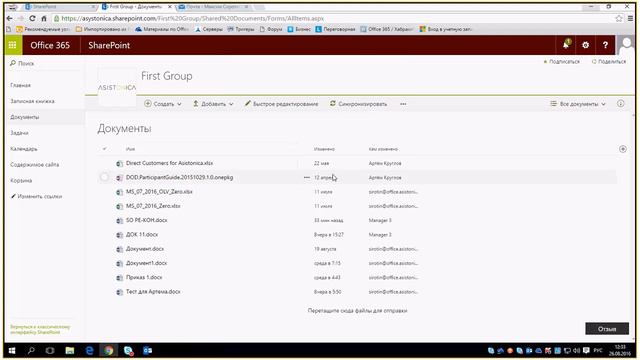The width and height of the screenshot is (640, 360).
Task: Open Outlook from taskbar
Action: point(147,351)
